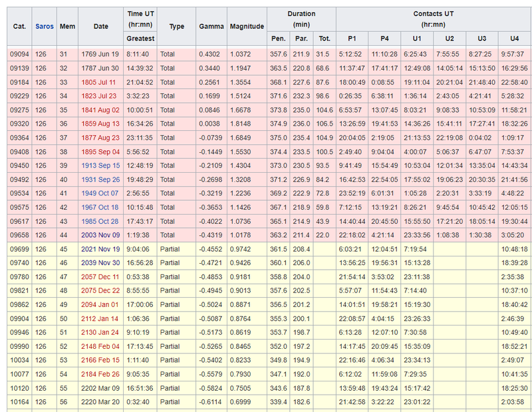Open the 1985 Oct 28 eclipse link
Image resolution: width=532 pixels, height=412 pixels.
tap(100, 221)
